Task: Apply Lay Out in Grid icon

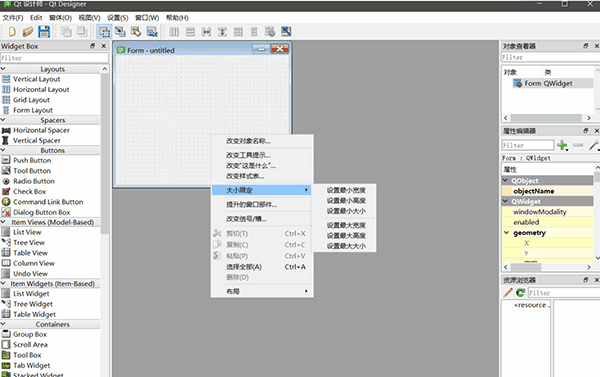Action: [x=238, y=32]
